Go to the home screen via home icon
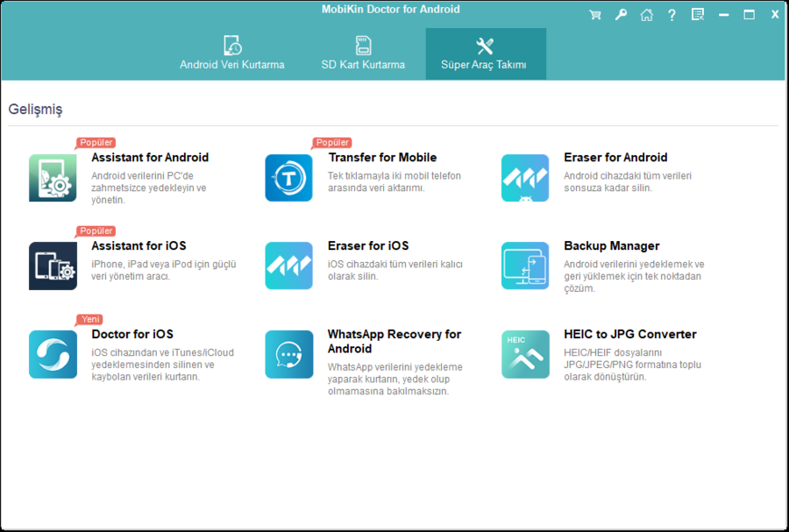 coord(646,14)
